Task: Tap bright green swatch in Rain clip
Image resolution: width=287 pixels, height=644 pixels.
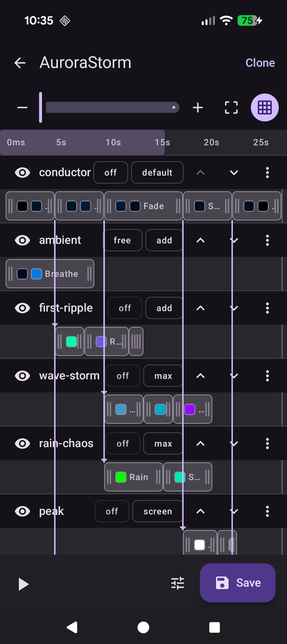Action: coord(121,477)
